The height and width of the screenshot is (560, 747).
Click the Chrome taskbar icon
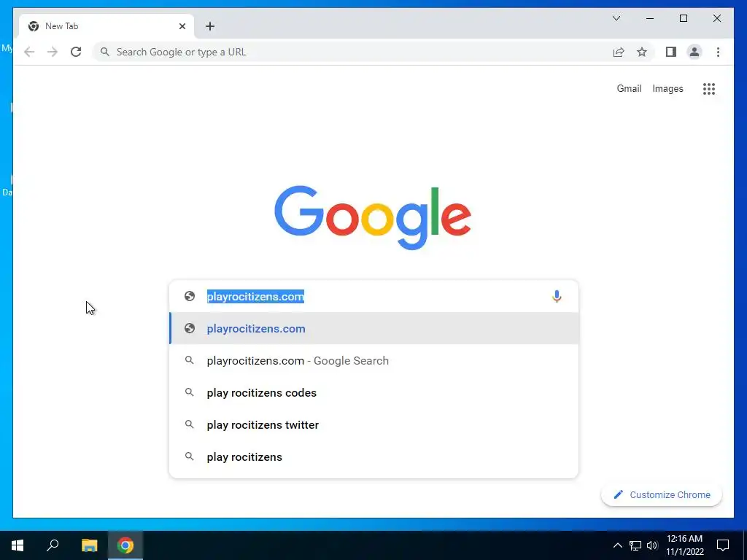pyautogui.click(x=125, y=545)
